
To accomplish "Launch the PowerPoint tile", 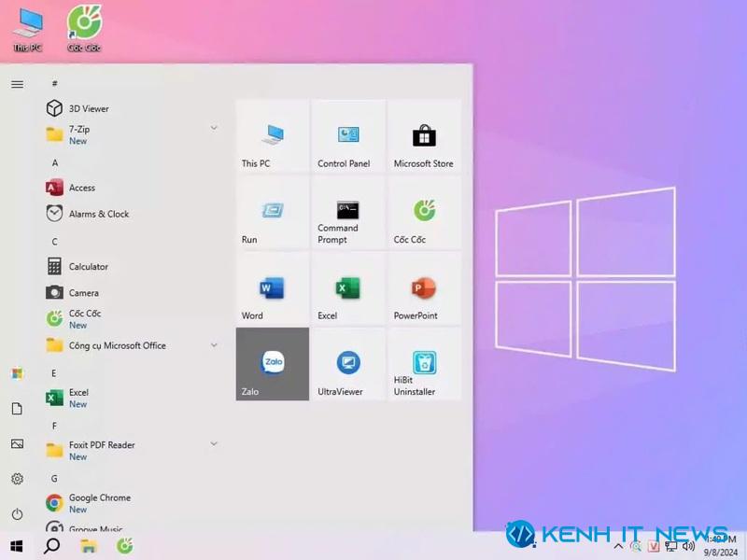I will pyautogui.click(x=425, y=288).
